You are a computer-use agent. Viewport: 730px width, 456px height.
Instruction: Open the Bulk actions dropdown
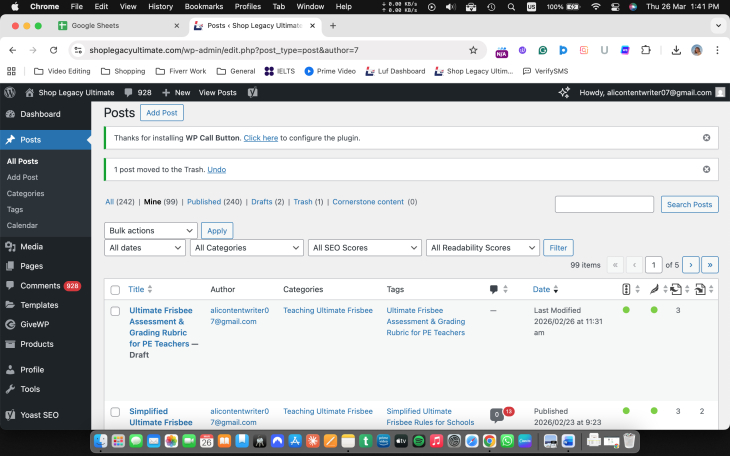point(150,230)
